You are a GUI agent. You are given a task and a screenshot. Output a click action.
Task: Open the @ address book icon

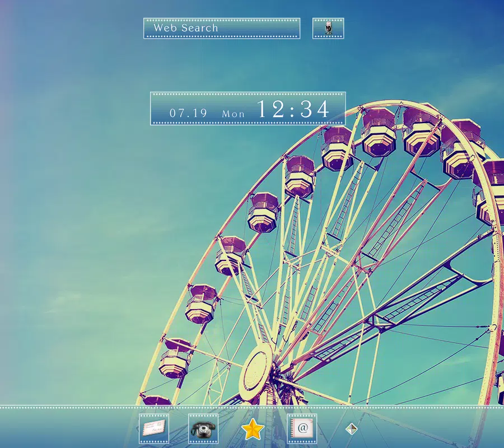coord(302,429)
